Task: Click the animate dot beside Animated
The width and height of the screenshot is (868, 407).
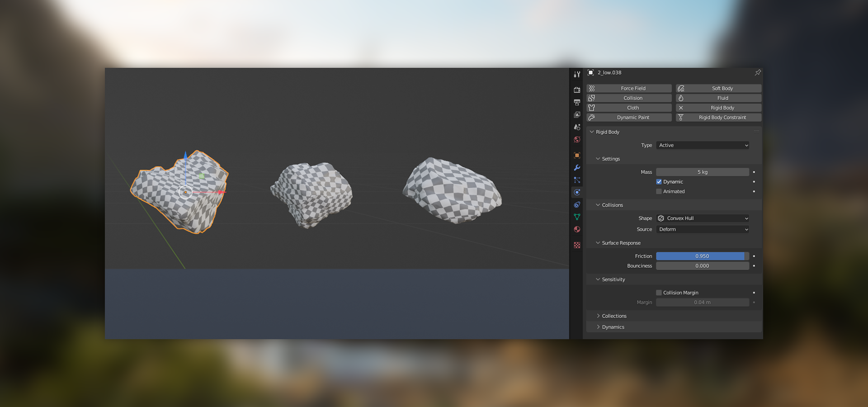Action: [x=754, y=192]
